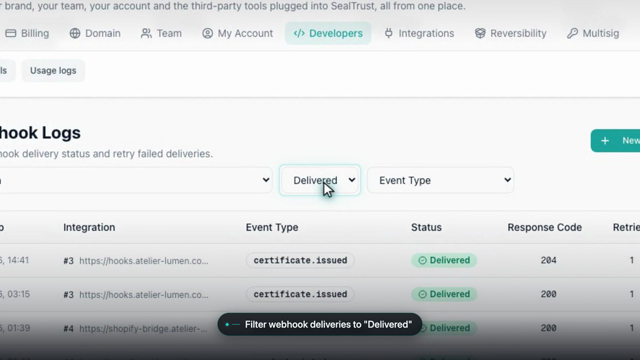Click the Delivered badge in the 01:39 row
The width and height of the screenshot is (640, 360).
(448, 328)
